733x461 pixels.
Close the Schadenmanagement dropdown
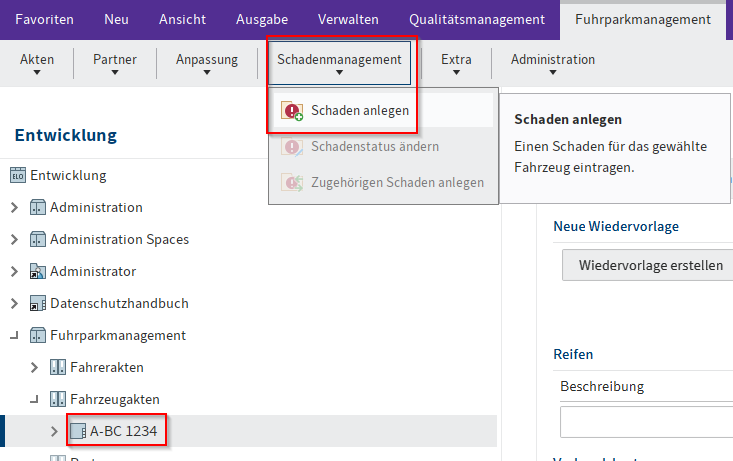point(339,63)
